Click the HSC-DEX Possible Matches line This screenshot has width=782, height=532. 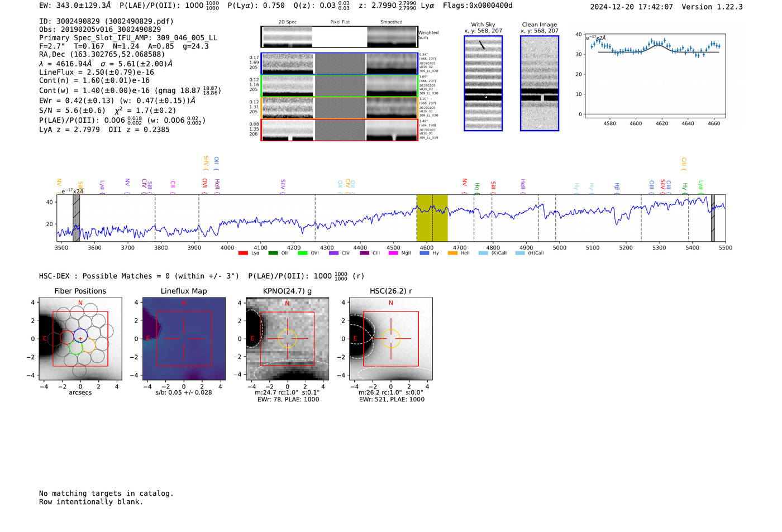click(x=139, y=276)
